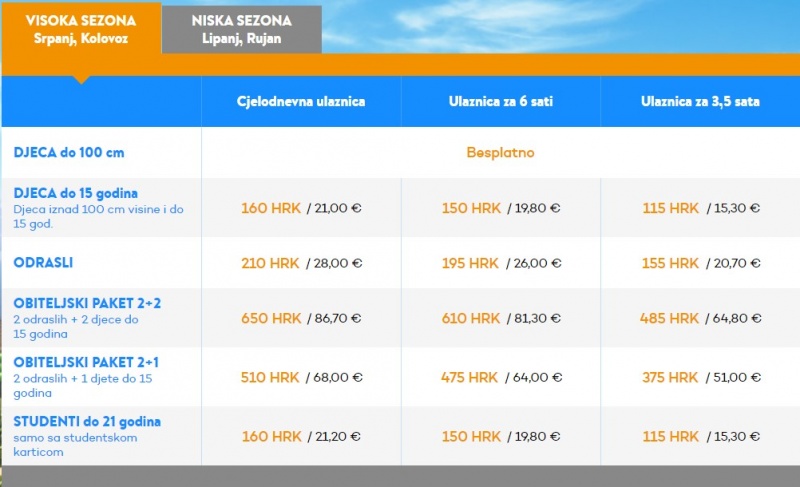800x487 pixels.
Task: Click the Odrasli row label
Action: [x=43, y=262]
